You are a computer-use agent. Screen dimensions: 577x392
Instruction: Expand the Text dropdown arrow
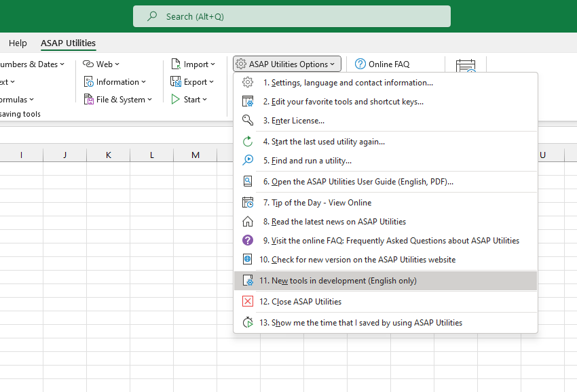12,82
